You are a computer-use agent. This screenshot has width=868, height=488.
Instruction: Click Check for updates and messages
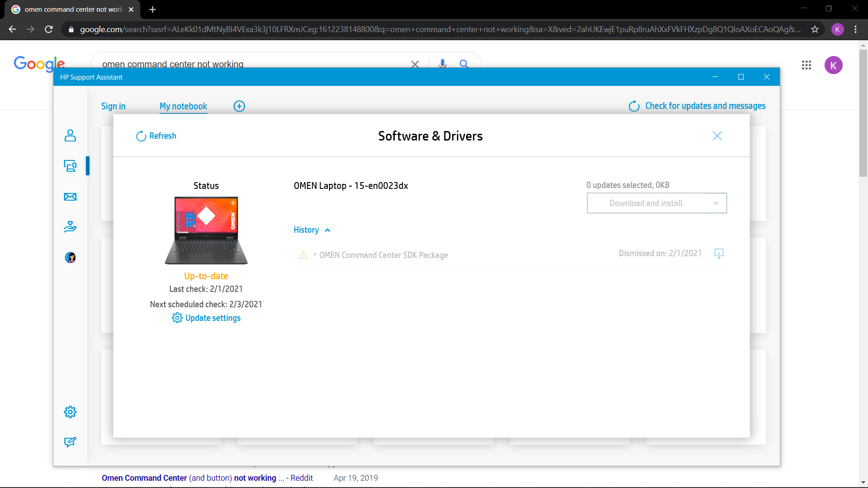[x=697, y=106]
